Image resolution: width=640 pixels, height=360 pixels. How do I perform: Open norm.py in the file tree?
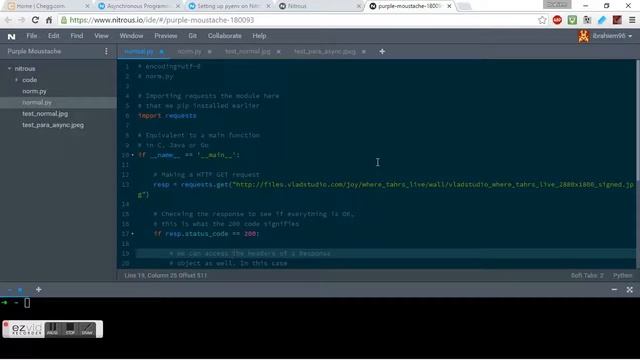pyautogui.click(x=34, y=91)
